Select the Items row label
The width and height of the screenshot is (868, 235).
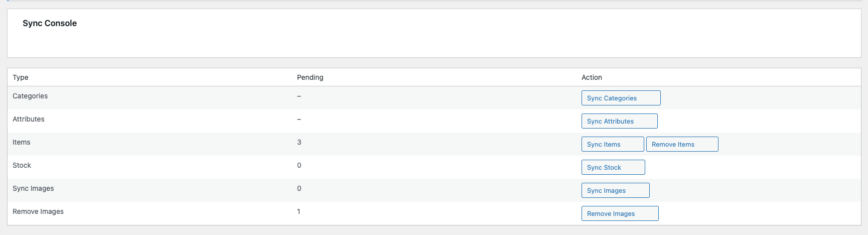pyautogui.click(x=22, y=142)
